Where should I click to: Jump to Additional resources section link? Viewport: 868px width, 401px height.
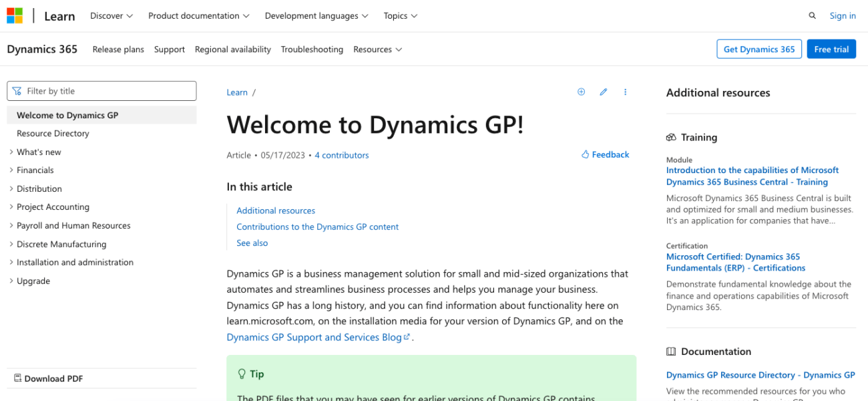tap(276, 211)
